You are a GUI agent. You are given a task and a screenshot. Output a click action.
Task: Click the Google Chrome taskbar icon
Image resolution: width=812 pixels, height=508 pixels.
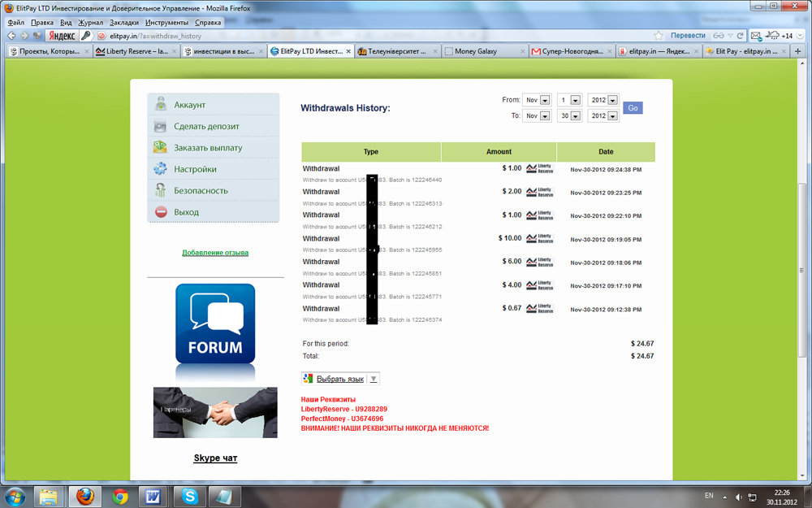click(x=119, y=495)
